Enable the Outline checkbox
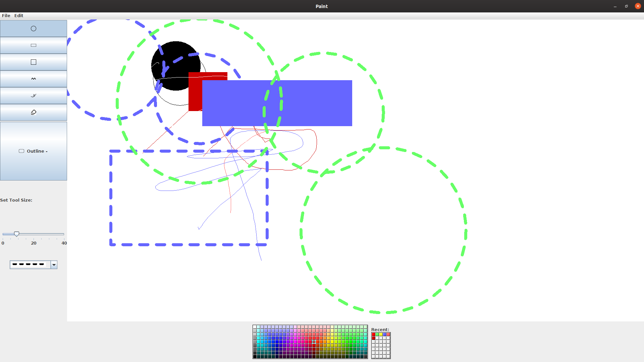This screenshot has height=362, width=644. (x=21, y=151)
